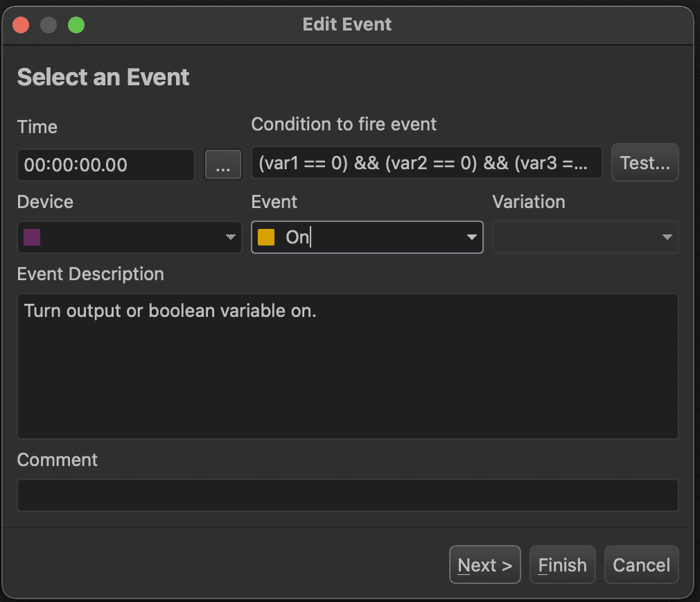Viewport: 700px width, 602px height.
Task: Click the Finish button
Action: click(562, 565)
